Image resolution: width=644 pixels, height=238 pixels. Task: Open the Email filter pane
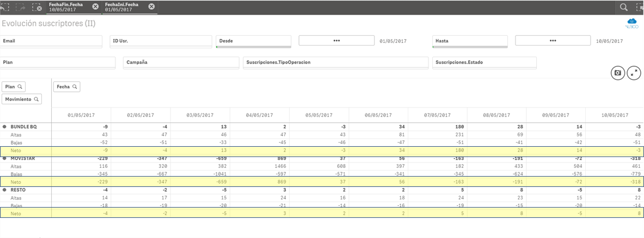coord(51,41)
